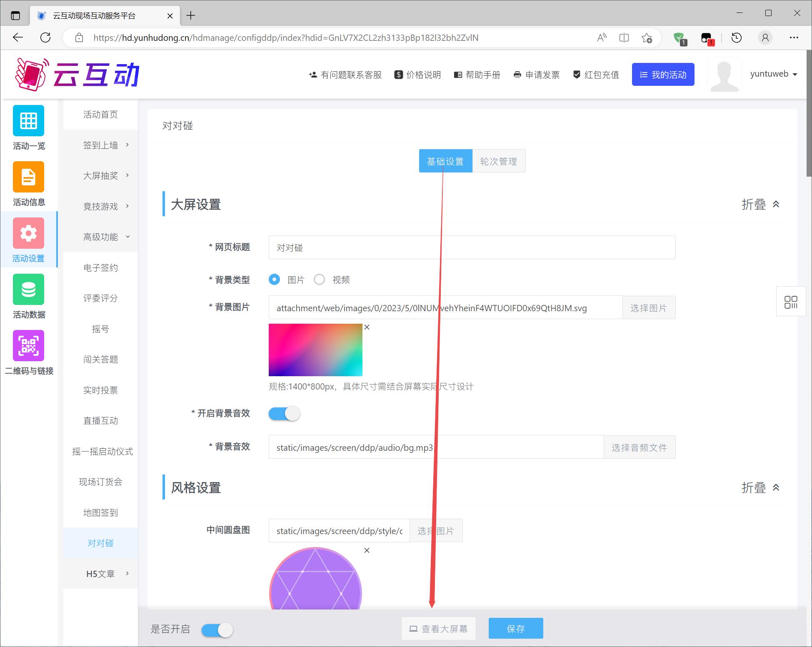
Task: Open the 活动一览 grid icon
Action: coord(28,121)
